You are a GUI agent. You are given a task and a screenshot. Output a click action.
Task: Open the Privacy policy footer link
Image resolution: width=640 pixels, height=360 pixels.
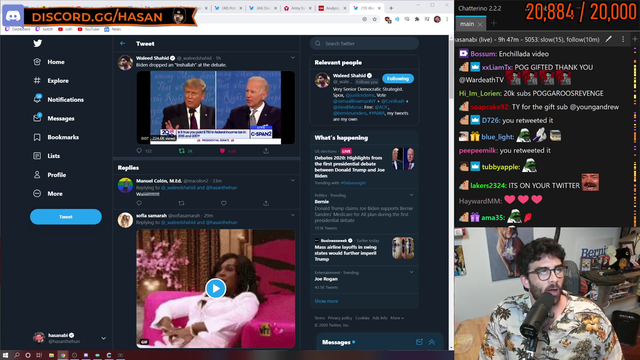(x=340, y=318)
